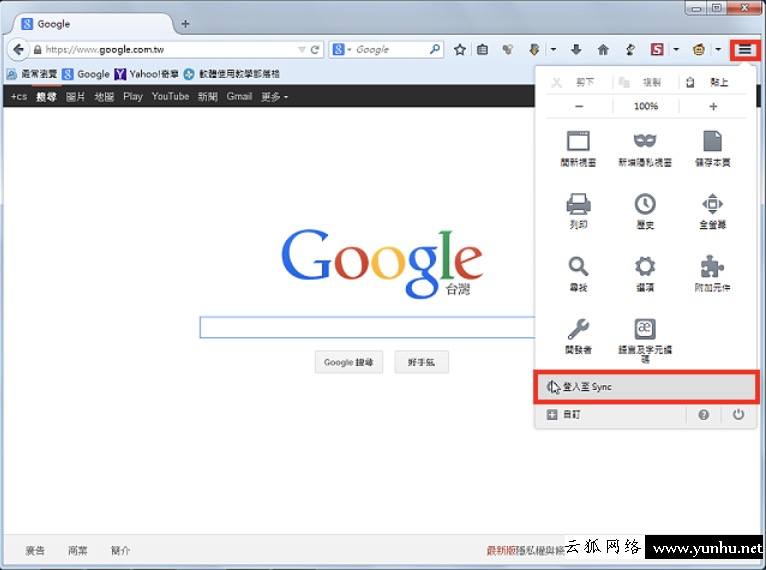
Task: Click the I'm Feeling Lucky button
Action: coord(421,362)
